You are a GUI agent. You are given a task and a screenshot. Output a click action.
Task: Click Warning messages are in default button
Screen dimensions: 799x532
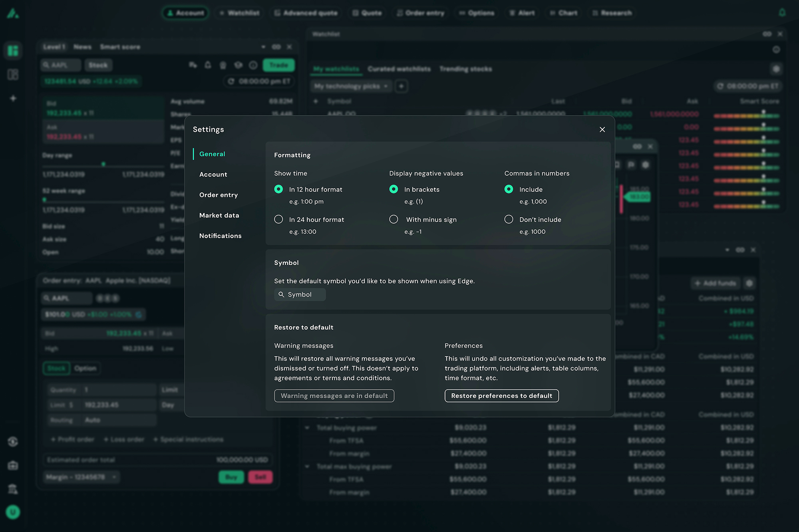[x=334, y=396]
